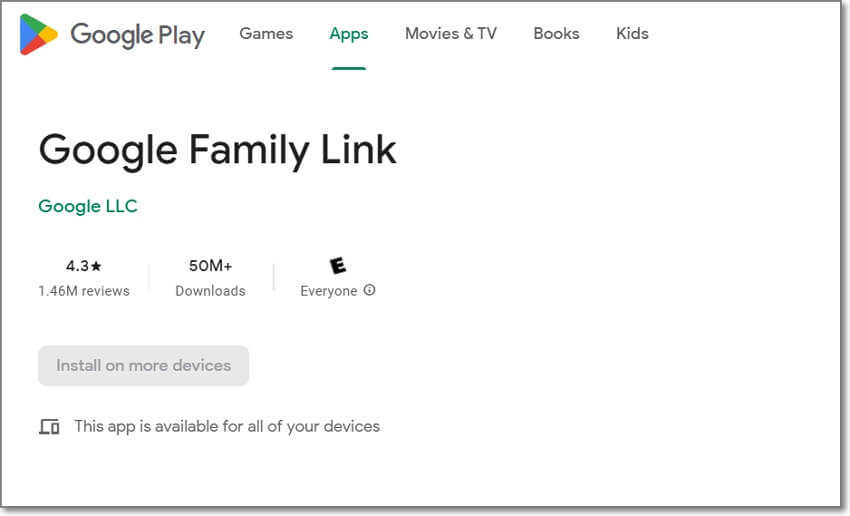This screenshot has width=850, height=516.
Task: Click the 4.3 rating number
Action: point(77,266)
